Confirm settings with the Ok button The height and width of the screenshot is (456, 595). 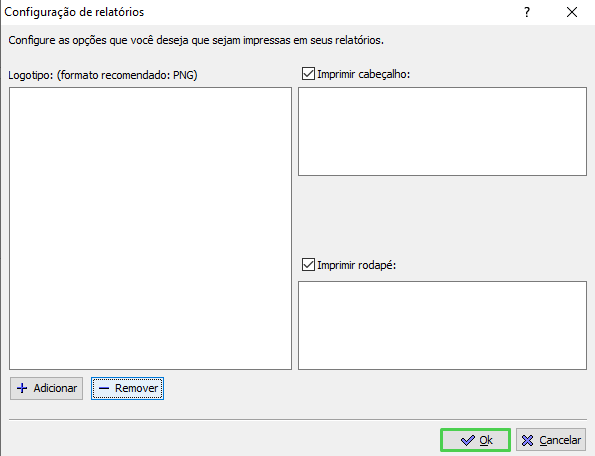coord(475,440)
